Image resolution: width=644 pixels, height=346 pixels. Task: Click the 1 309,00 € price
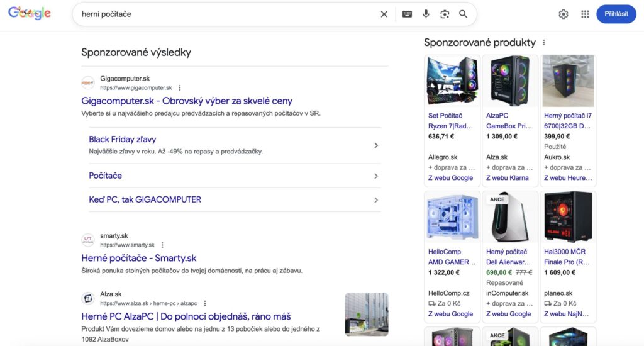[x=502, y=137]
